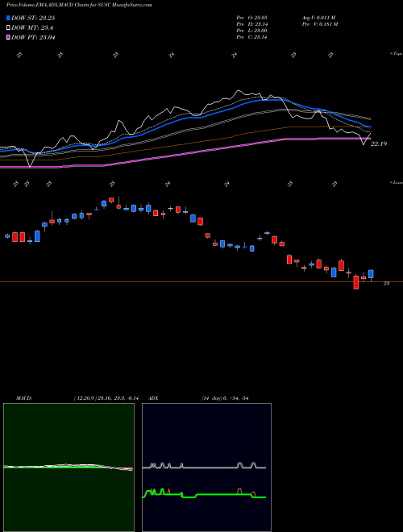Click the chart title mentioning MunafaSutra.com
The width and height of the screenshot is (403, 532).
point(79,5)
